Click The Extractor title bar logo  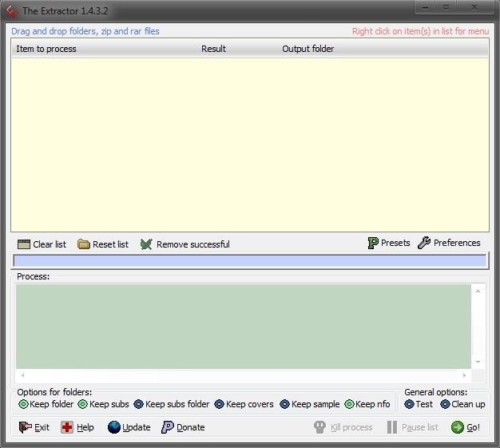[12, 11]
